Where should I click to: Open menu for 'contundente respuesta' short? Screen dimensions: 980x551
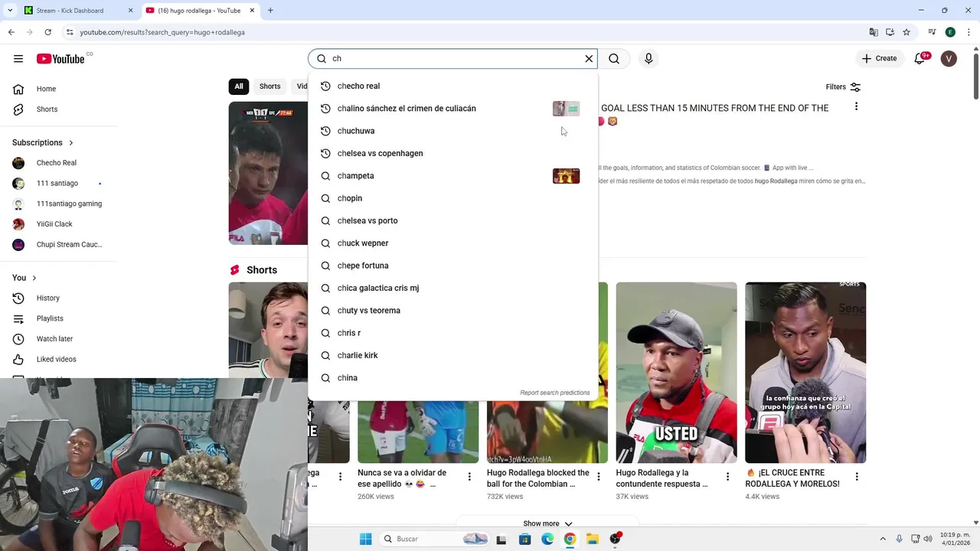coord(727,477)
